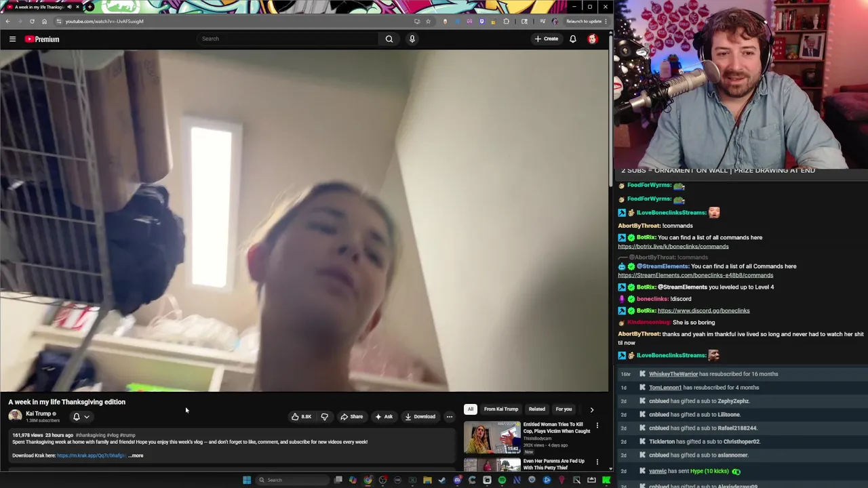Open 'Entitled Woman Tries To Kill Cop' thumbnail
This screenshot has width=868, height=488.
point(492,438)
